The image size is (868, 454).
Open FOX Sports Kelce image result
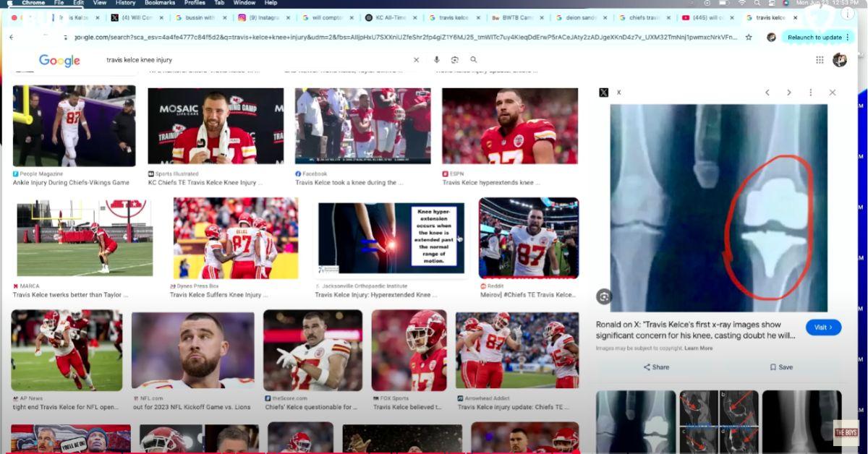pos(409,351)
